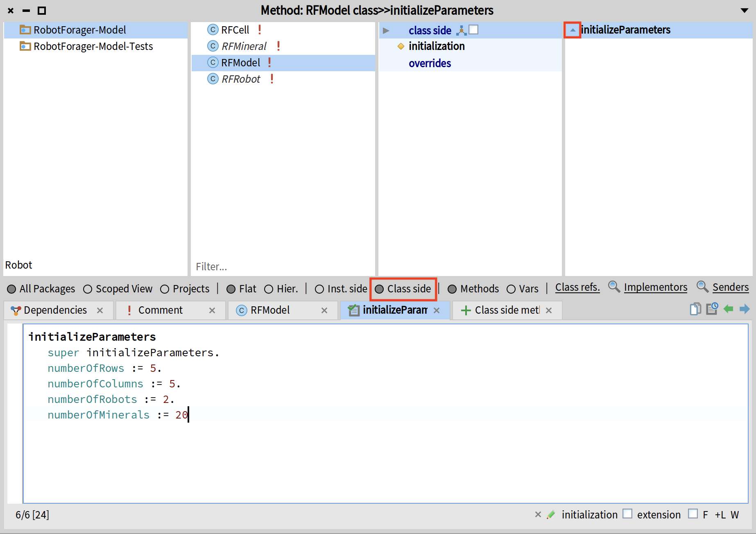Select the Hier. radio button

point(269,289)
